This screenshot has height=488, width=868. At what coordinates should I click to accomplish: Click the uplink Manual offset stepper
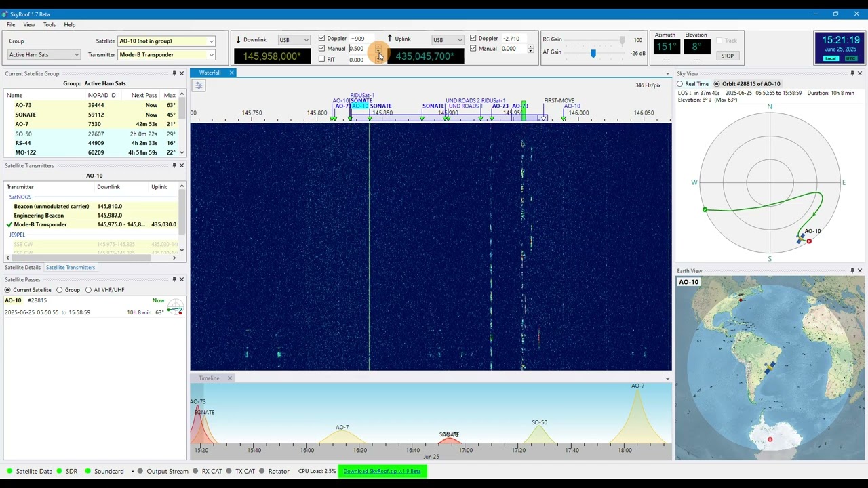[x=530, y=49]
